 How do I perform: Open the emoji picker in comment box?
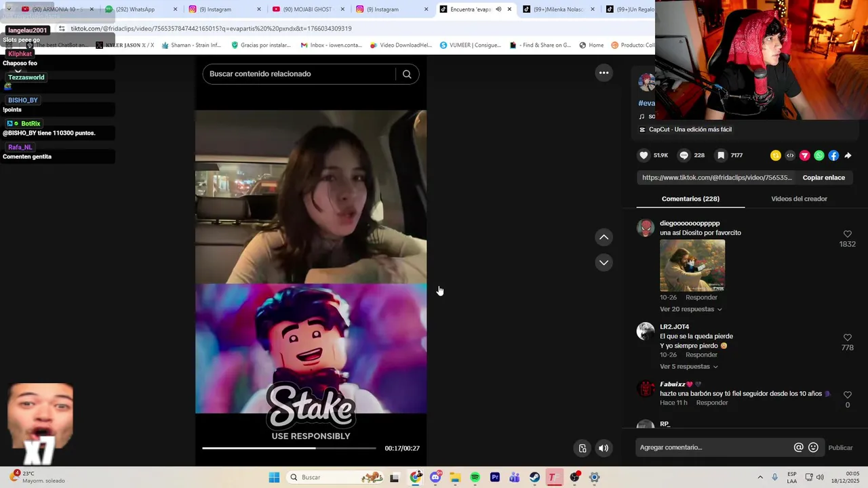[x=813, y=447]
